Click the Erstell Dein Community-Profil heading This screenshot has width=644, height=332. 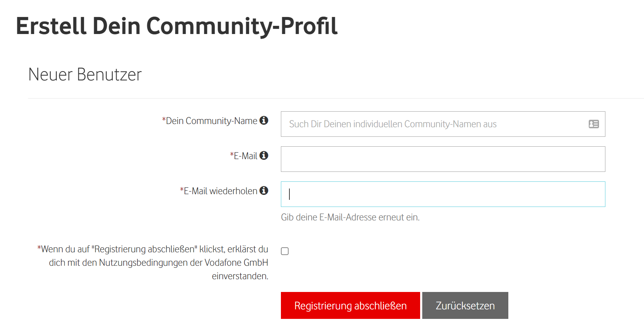(x=176, y=26)
